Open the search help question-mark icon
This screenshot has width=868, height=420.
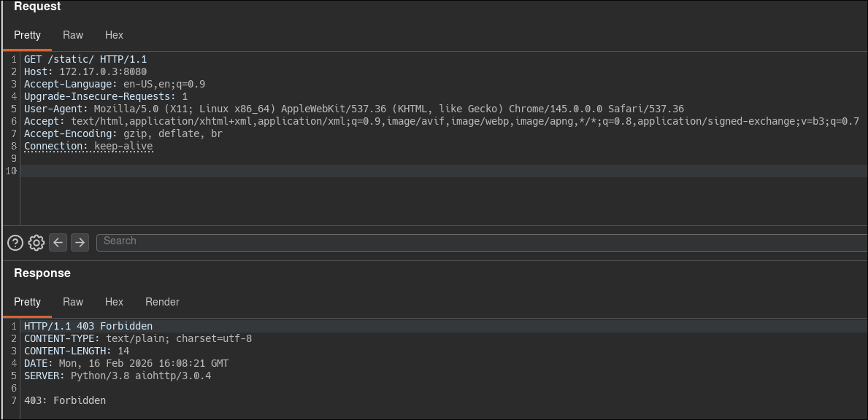point(15,243)
